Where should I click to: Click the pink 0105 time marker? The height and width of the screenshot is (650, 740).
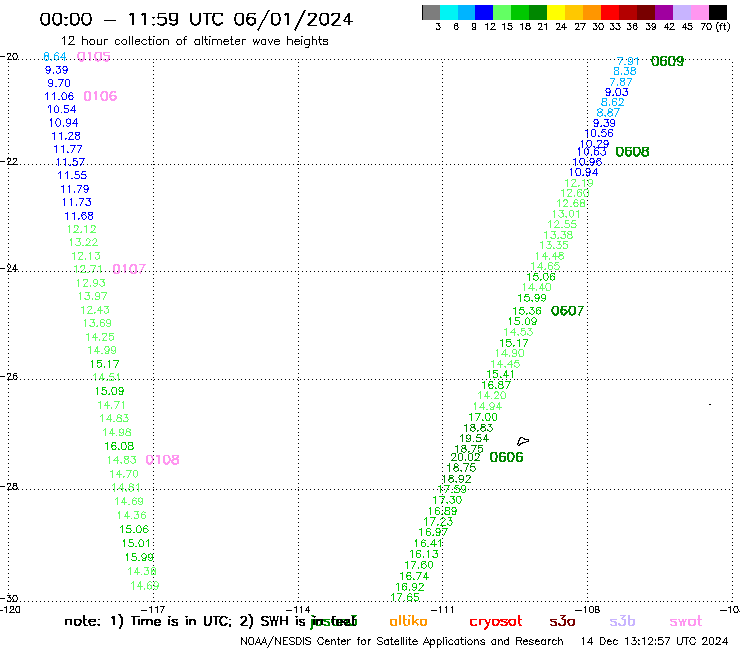click(93, 57)
